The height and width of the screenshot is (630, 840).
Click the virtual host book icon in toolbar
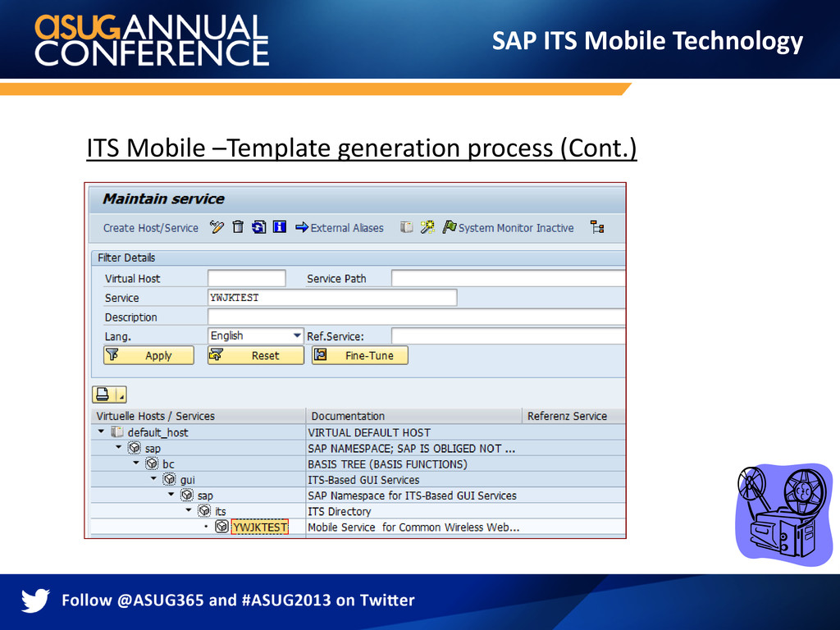[407, 227]
